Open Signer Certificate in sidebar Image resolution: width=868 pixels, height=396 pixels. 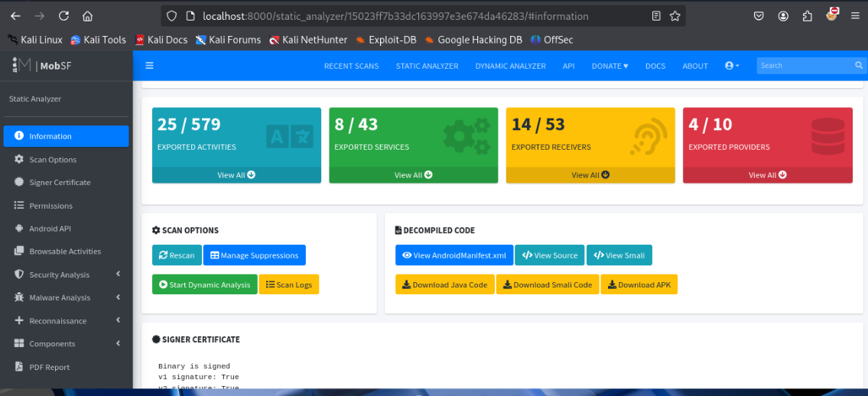60,183
